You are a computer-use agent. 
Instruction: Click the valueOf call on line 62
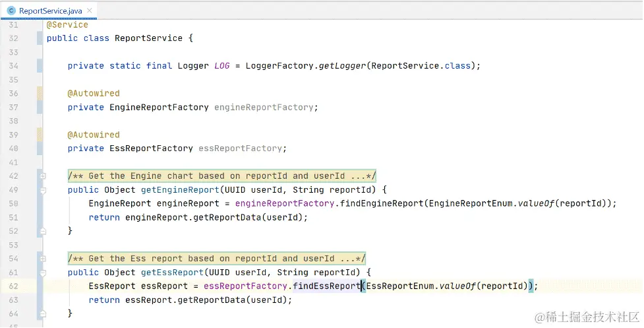tap(457, 286)
